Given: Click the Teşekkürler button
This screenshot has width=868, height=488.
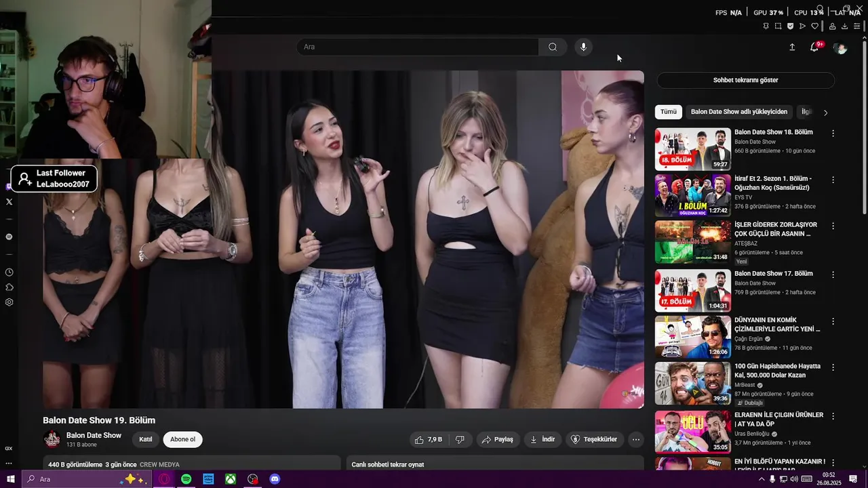Looking at the screenshot, I should pyautogui.click(x=595, y=439).
